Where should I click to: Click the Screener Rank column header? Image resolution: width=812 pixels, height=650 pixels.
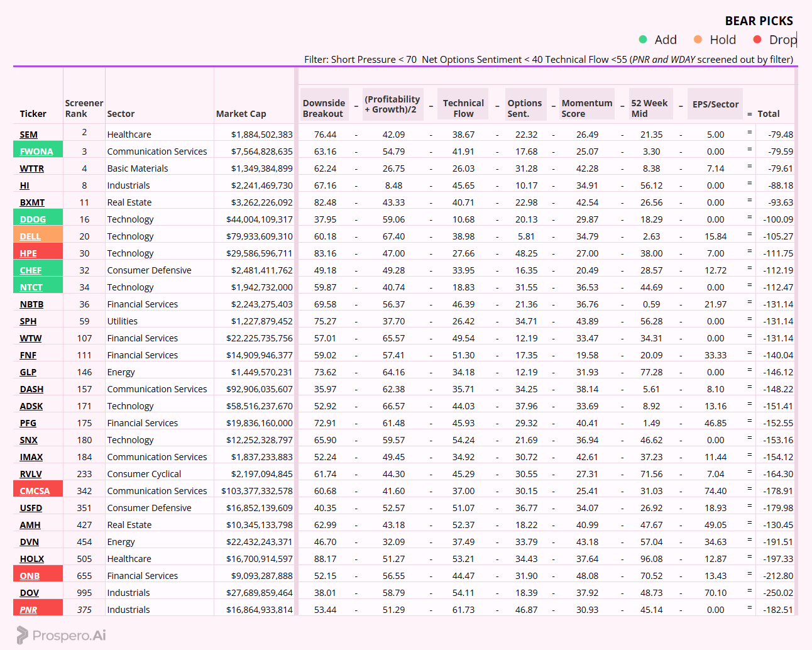point(84,108)
